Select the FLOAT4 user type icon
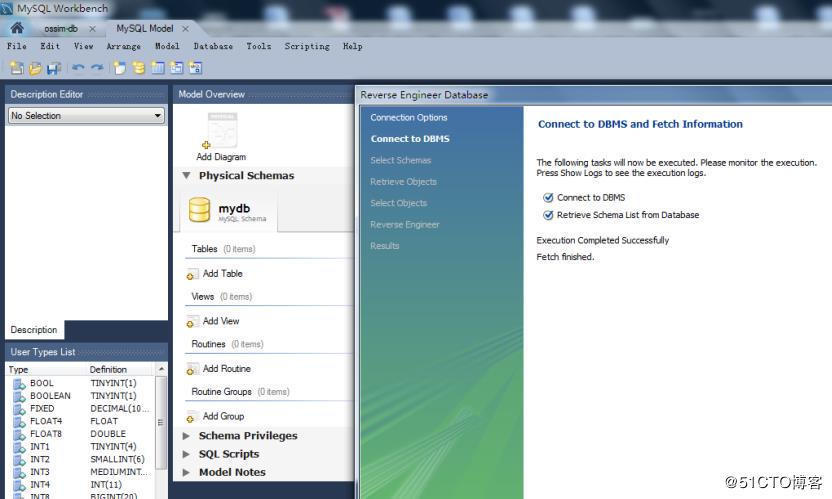The image size is (832, 499). click(x=19, y=421)
